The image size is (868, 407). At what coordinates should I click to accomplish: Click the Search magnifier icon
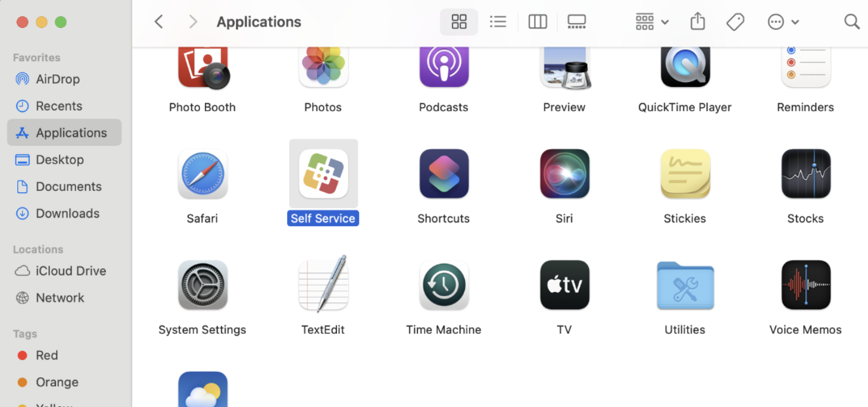tap(852, 22)
